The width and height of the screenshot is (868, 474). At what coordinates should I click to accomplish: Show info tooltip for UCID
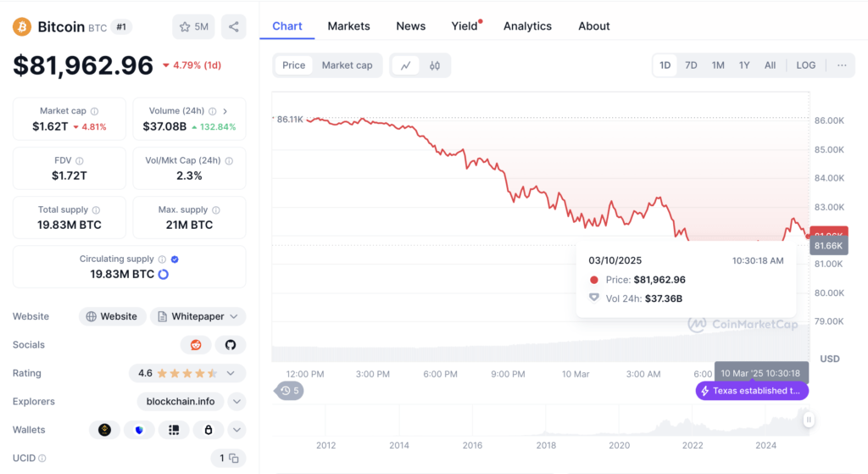tap(42, 459)
